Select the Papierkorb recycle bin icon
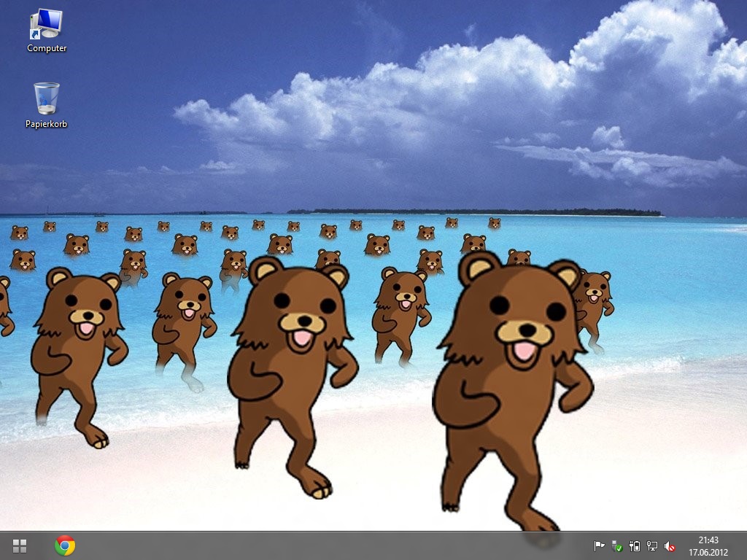 coord(46,105)
